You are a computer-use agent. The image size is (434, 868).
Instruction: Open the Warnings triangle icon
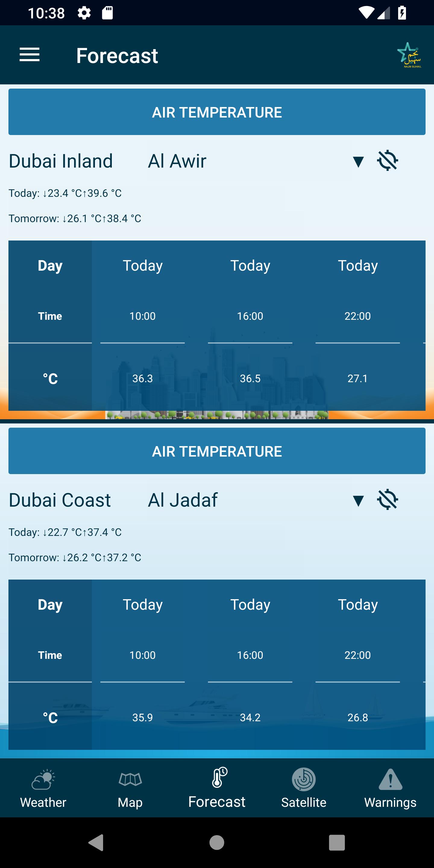tap(390, 779)
